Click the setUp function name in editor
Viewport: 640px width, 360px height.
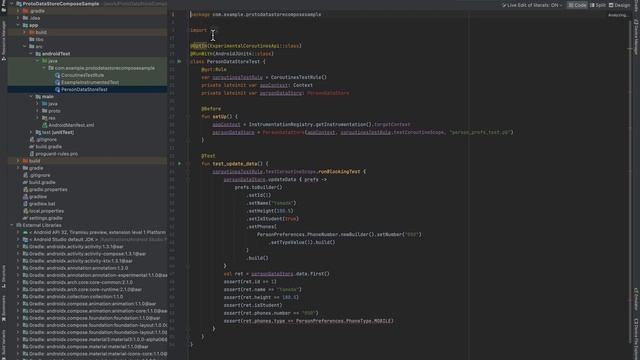coord(220,117)
